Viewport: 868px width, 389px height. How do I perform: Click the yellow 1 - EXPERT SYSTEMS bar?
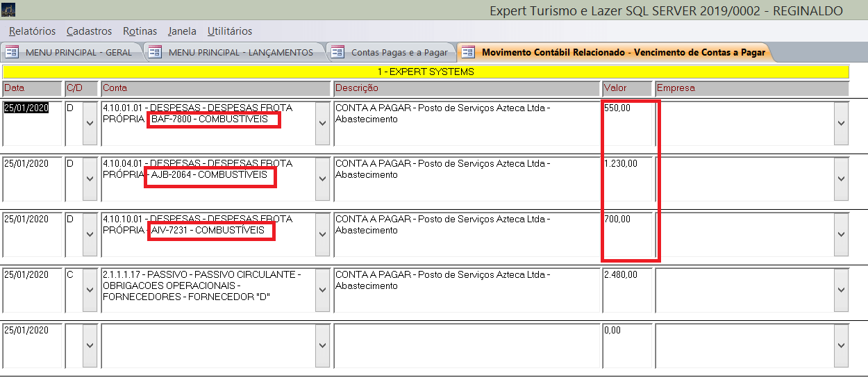(x=426, y=72)
